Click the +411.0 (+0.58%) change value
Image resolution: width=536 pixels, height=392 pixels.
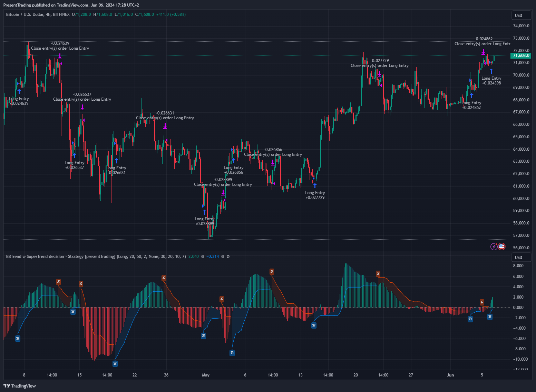171,14
